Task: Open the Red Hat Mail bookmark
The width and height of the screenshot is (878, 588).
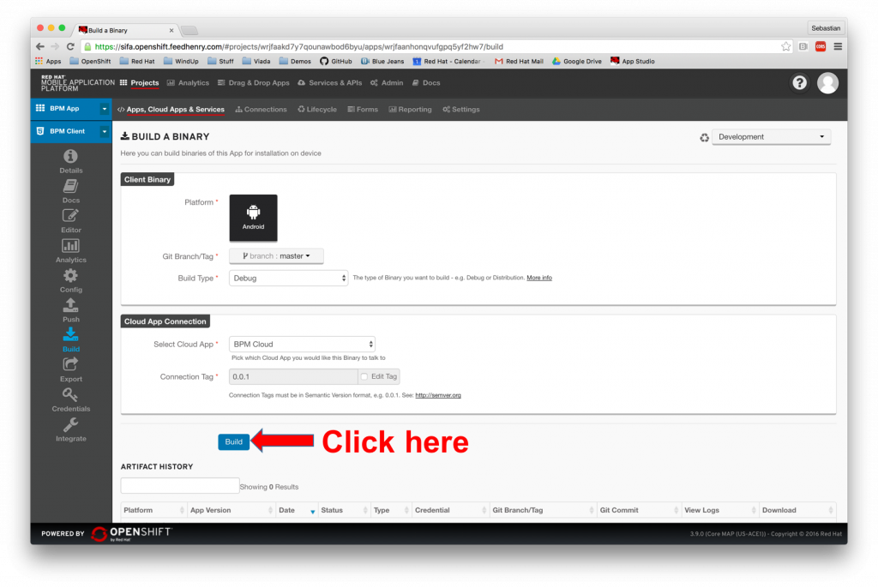Action: pyautogui.click(x=519, y=61)
